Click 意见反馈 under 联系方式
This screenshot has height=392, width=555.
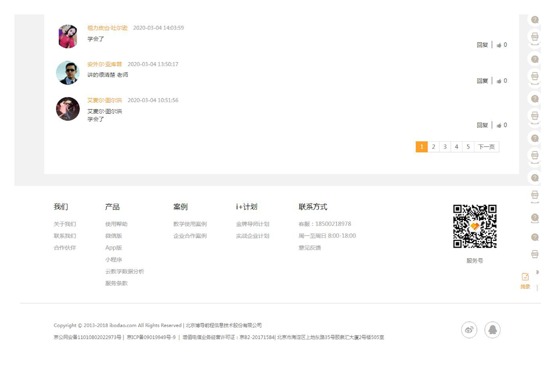[x=310, y=248]
